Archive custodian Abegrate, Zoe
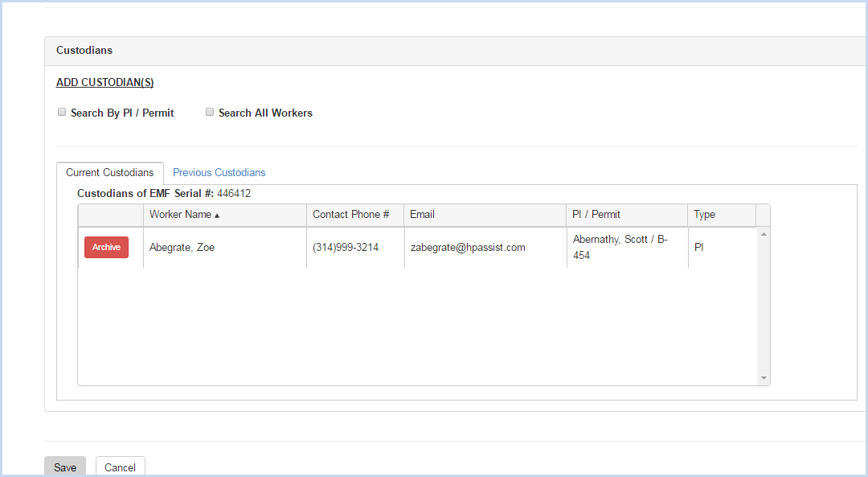The image size is (868, 477). pos(106,247)
